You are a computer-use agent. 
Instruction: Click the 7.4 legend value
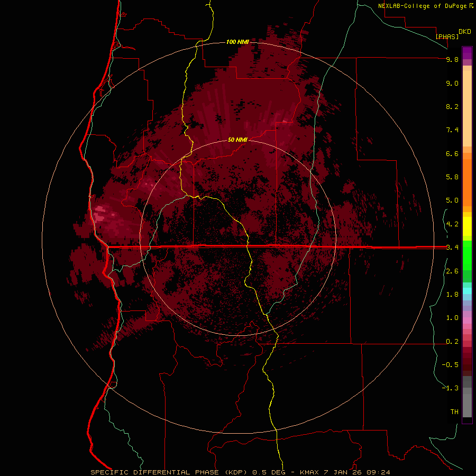pyautogui.click(x=452, y=130)
